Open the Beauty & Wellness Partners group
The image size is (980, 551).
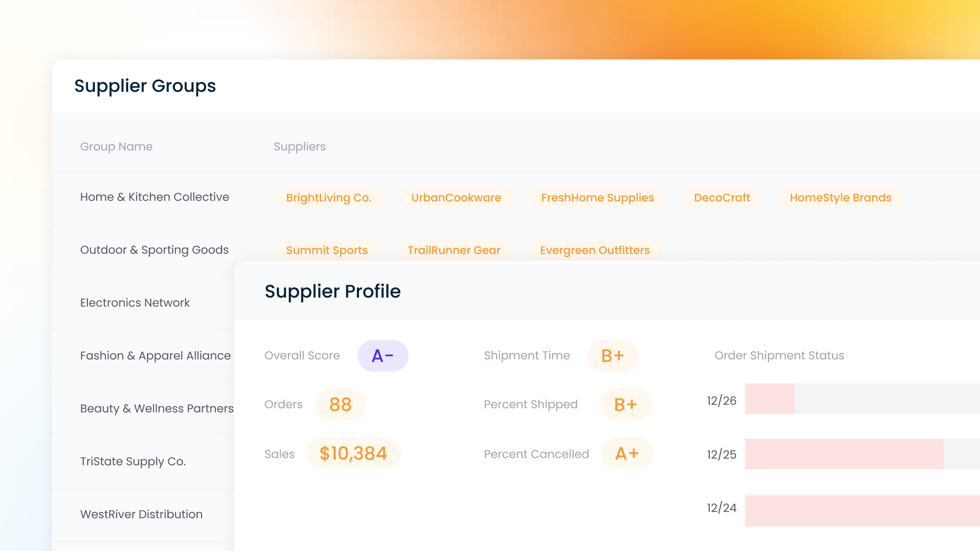[x=156, y=409]
